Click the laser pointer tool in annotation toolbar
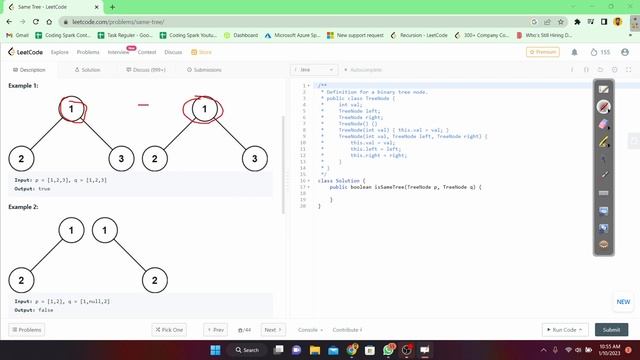 (603, 159)
